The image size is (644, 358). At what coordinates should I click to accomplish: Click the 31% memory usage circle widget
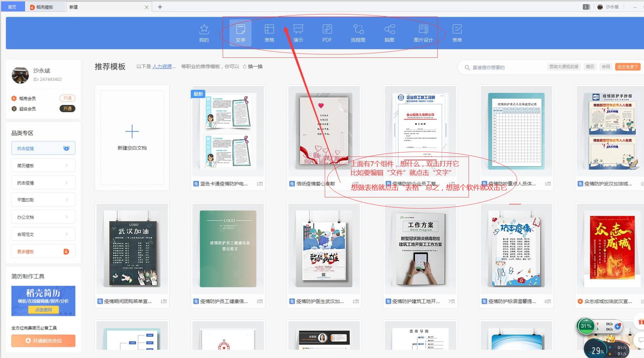tap(586, 326)
